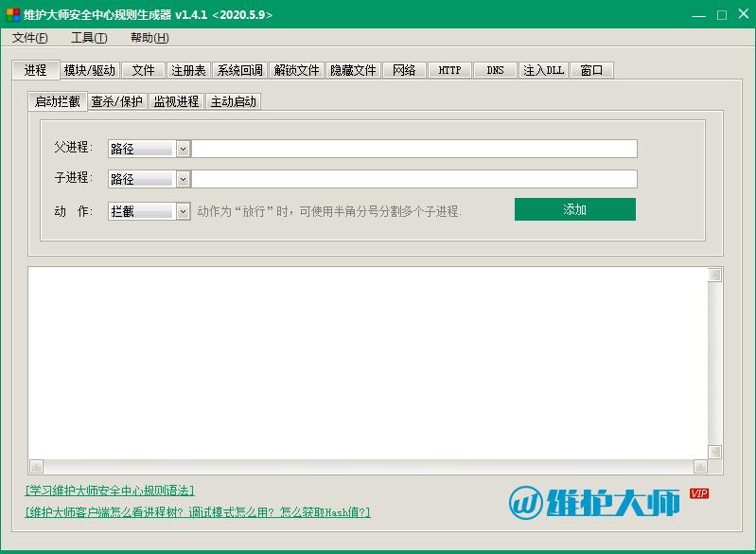This screenshot has width=756, height=554.
Task: Click the 维护大师 app icon in title bar
Action: [12, 14]
